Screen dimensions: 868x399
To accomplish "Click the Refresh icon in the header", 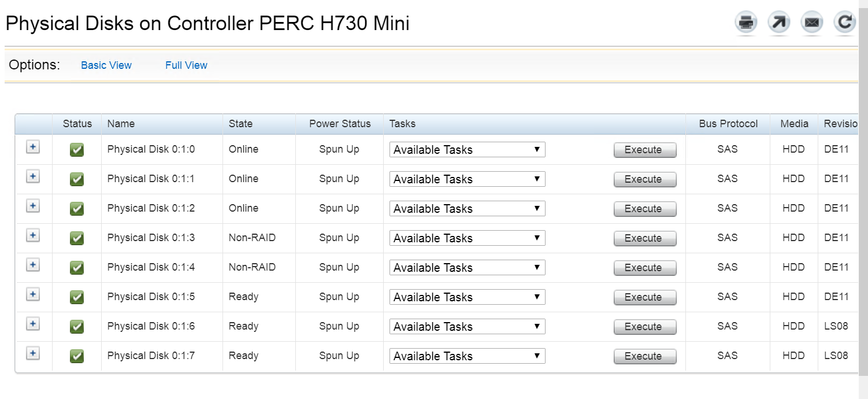I will [x=844, y=23].
